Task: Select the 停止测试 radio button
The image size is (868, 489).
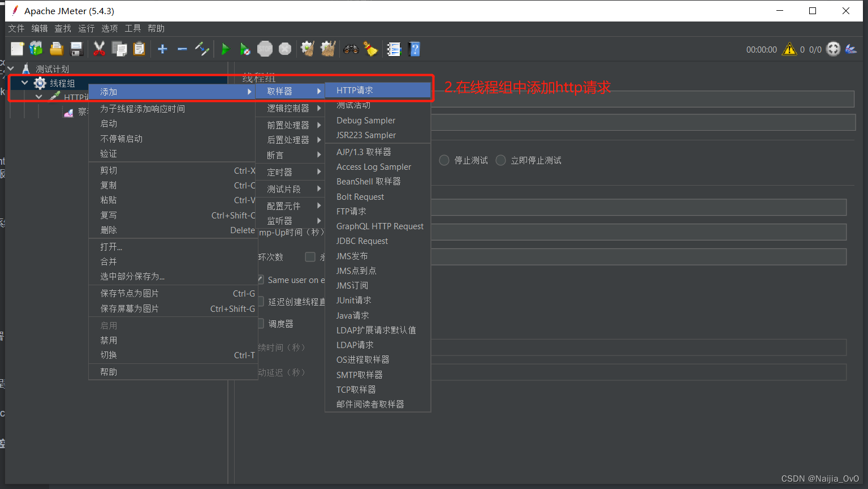Action: [x=444, y=160]
